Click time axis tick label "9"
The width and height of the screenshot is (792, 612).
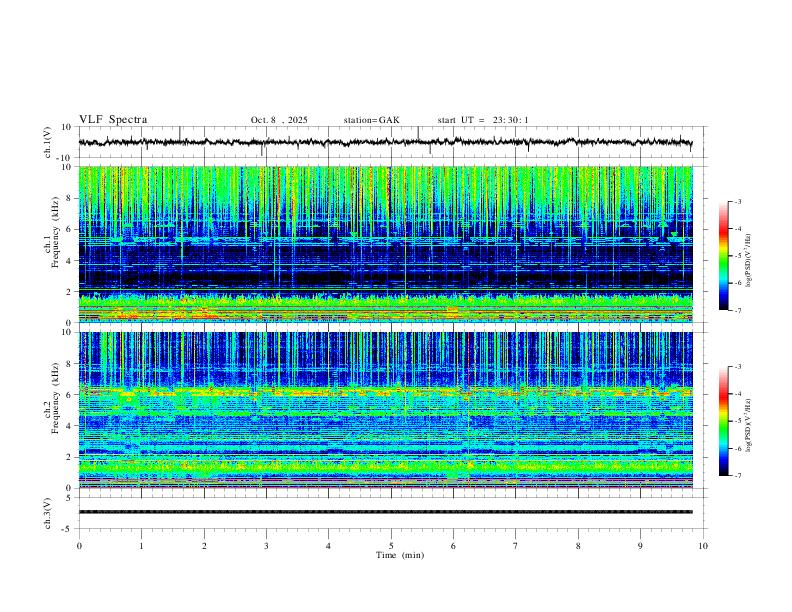(x=640, y=546)
